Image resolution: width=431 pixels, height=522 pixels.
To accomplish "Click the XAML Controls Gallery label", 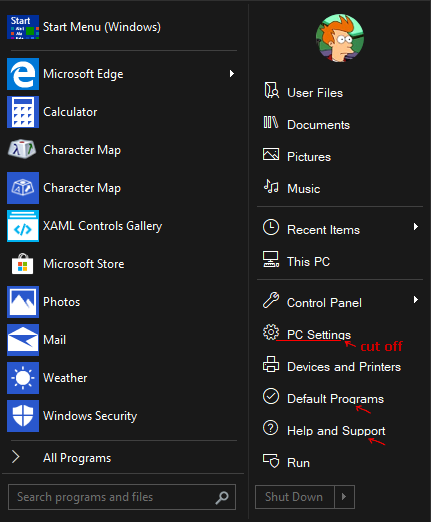I will [103, 226].
